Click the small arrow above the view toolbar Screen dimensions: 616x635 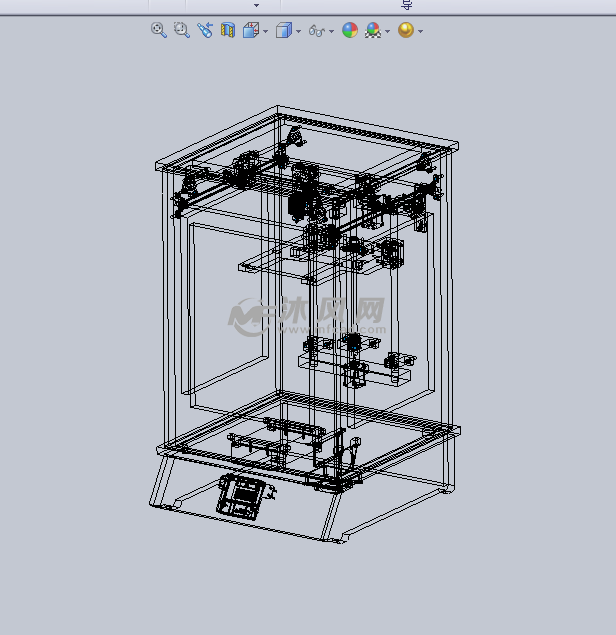[256, 5]
